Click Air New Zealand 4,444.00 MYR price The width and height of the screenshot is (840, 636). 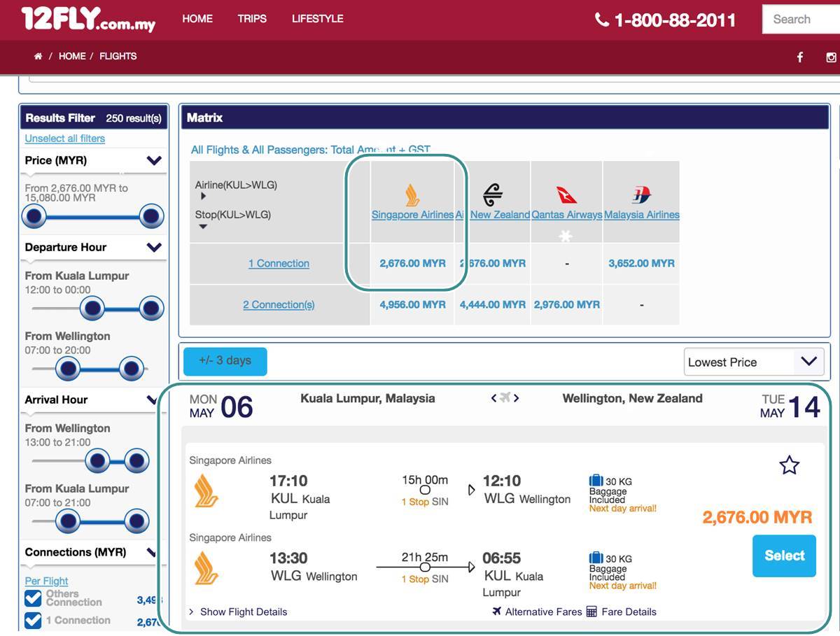[492, 304]
